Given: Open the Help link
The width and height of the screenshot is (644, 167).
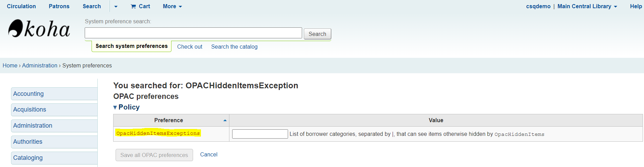Looking at the screenshot, I should [636, 6].
